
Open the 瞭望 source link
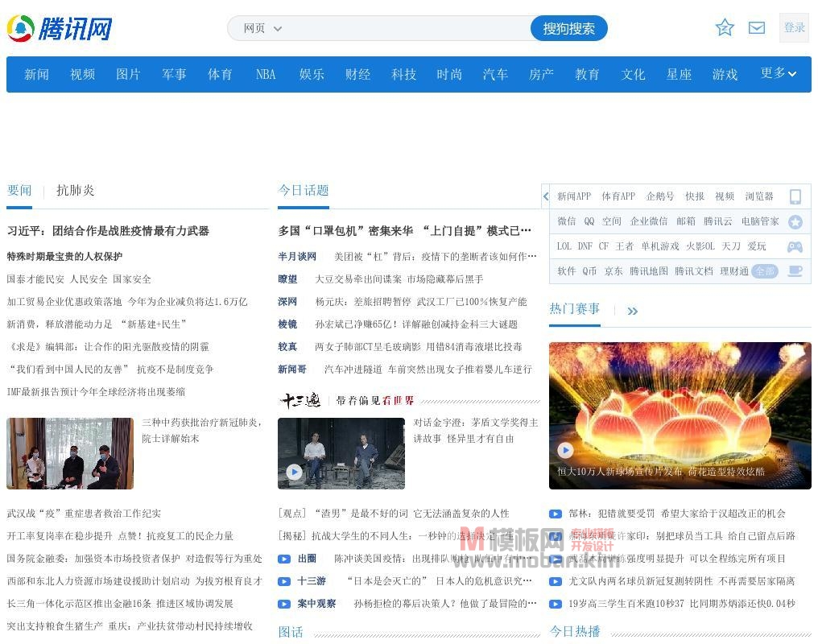click(287, 279)
